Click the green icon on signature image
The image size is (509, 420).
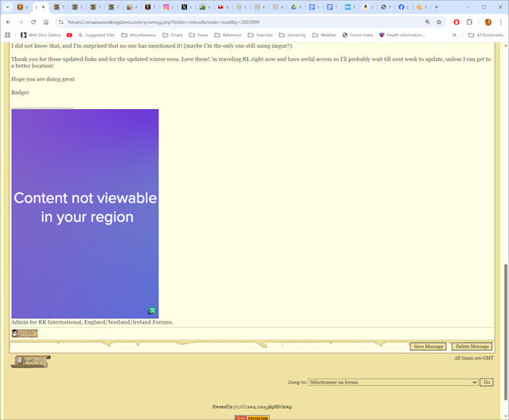click(x=151, y=311)
